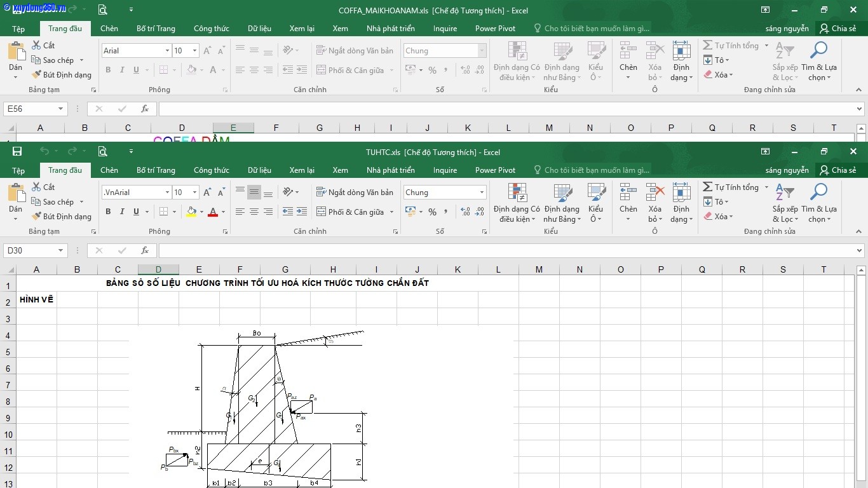Click the insert function fx icon beside cell D30
868x488 pixels.
click(x=145, y=250)
